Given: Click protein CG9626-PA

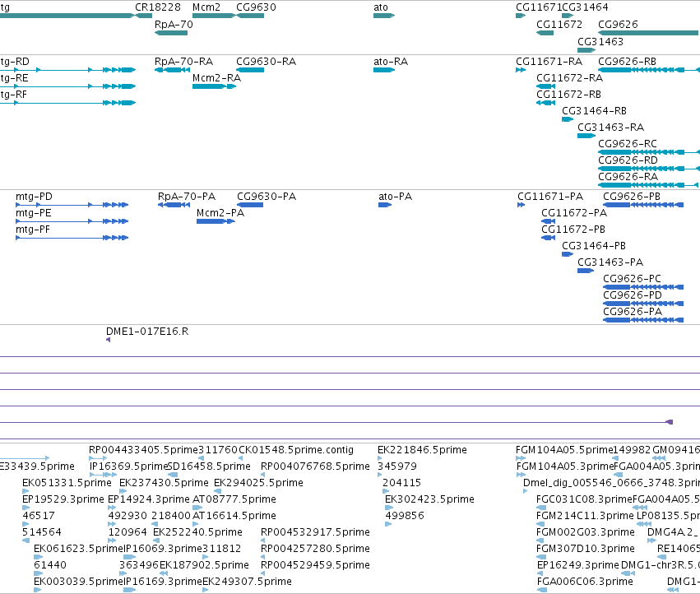Looking at the screenshot, I should pyautogui.click(x=633, y=312).
